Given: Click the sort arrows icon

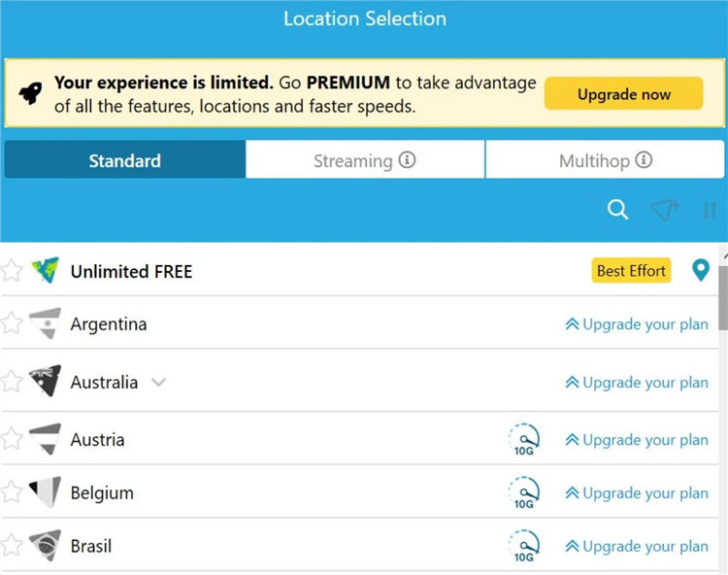Looking at the screenshot, I should click(710, 211).
